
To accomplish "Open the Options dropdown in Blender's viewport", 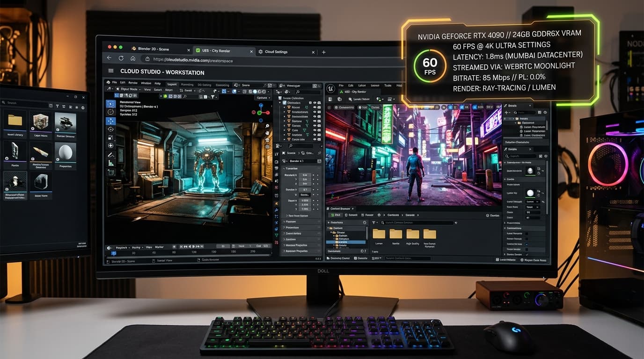I will pos(263,98).
